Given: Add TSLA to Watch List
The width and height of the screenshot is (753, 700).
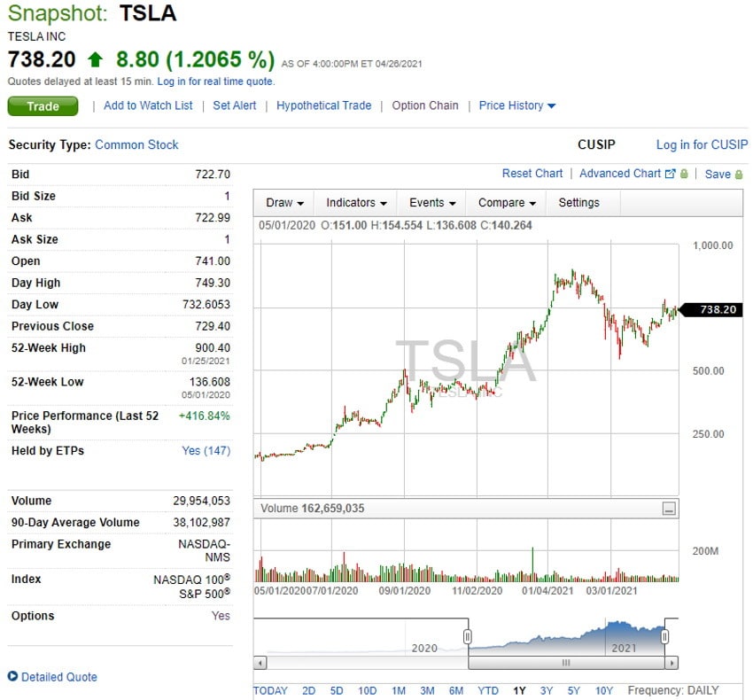Looking at the screenshot, I should pos(148,105).
